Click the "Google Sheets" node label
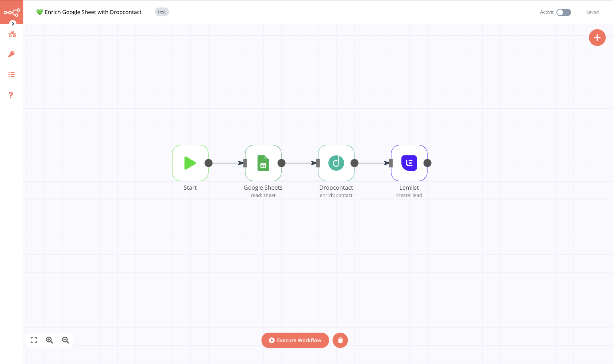 (x=263, y=187)
